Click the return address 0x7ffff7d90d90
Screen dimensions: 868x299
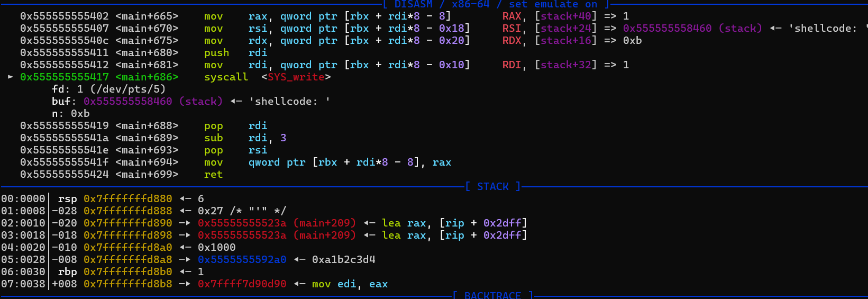[x=242, y=284]
